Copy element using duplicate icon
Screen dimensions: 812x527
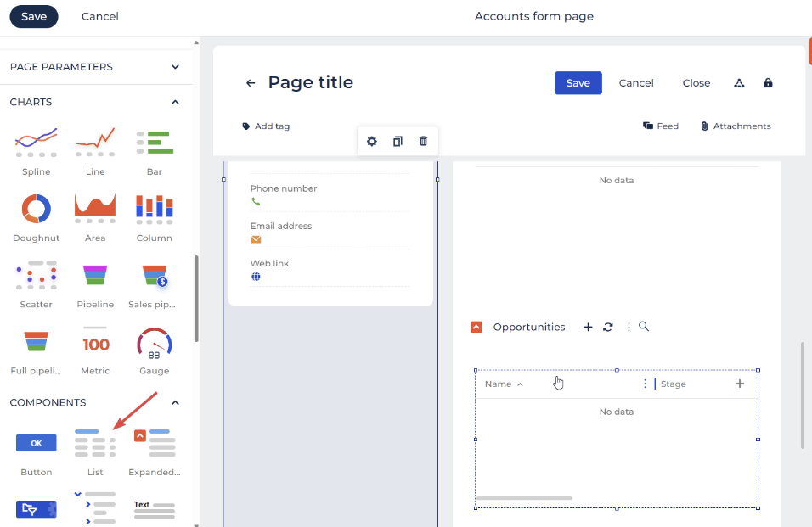tap(398, 141)
